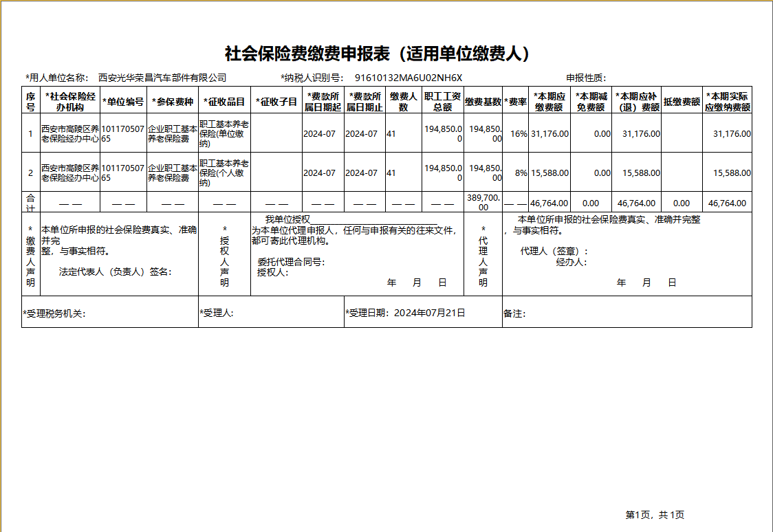Select the 16% rate cell in row 1
Viewport: 773px width, 532px height.
[515, 133]
